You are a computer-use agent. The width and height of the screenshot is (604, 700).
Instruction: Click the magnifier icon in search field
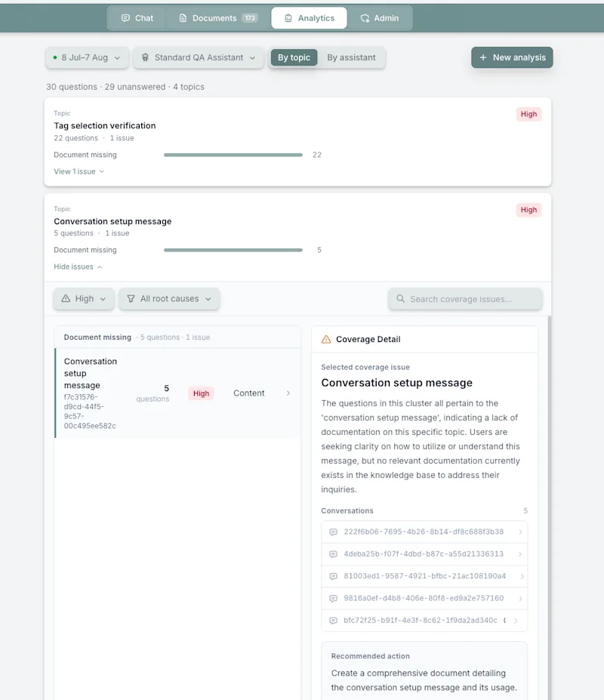400,299
